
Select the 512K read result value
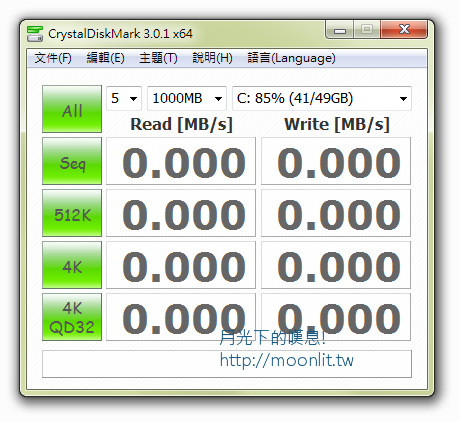click(x=181, y=213)
